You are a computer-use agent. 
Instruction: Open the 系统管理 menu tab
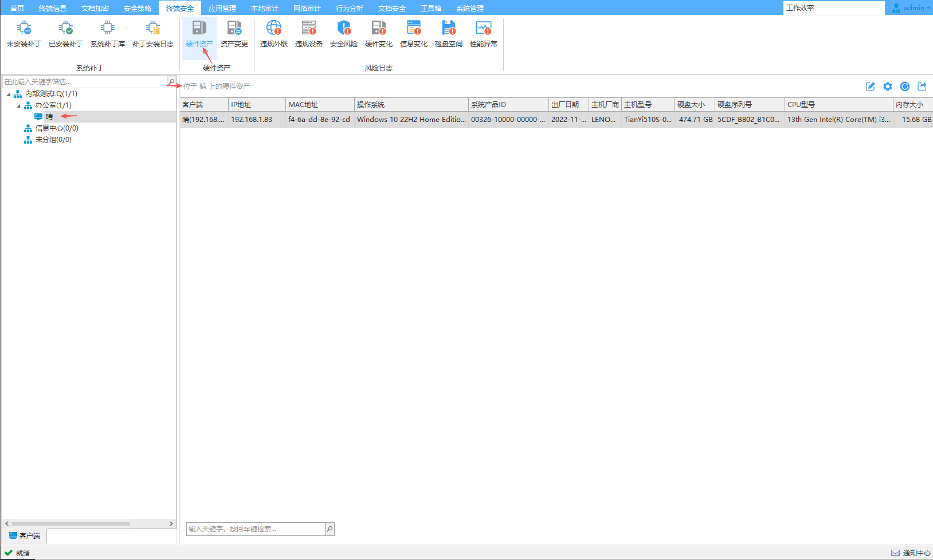click(470, 8)
